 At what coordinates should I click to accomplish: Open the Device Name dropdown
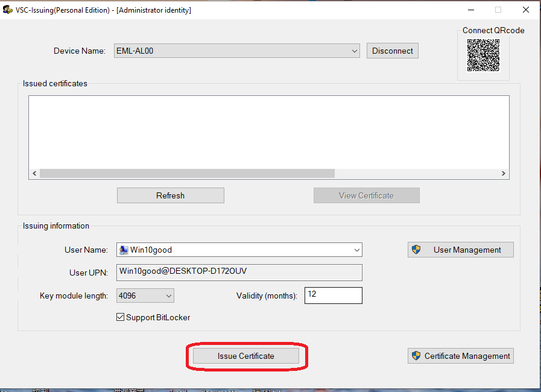355,51
